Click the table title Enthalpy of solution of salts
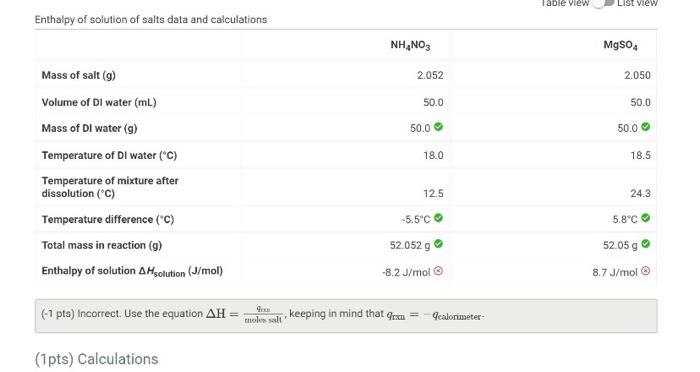This screenshot has height=372, width=700. coord(151,20)
